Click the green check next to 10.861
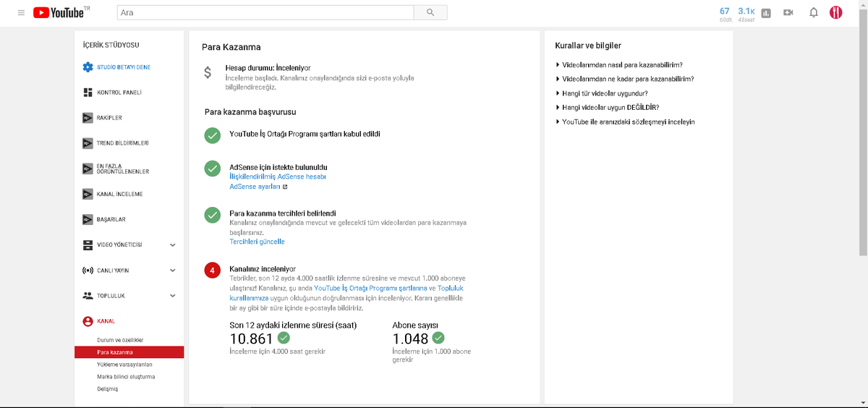This screenshot has height=408, width=868. pyautogui.click(x=284, y=338)
